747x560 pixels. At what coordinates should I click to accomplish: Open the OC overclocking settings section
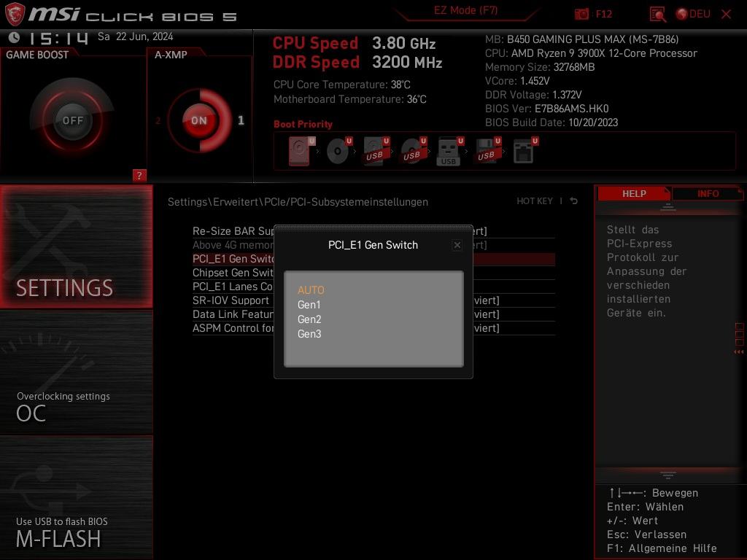click(x=76, y=373)
